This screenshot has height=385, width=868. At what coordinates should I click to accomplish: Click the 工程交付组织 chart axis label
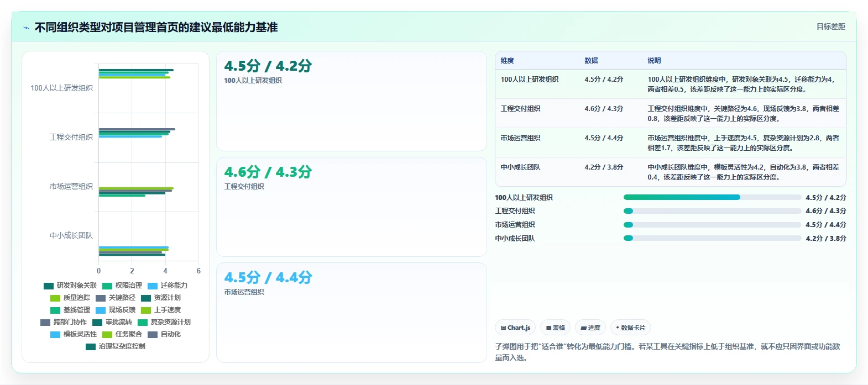tap(71, 137)
